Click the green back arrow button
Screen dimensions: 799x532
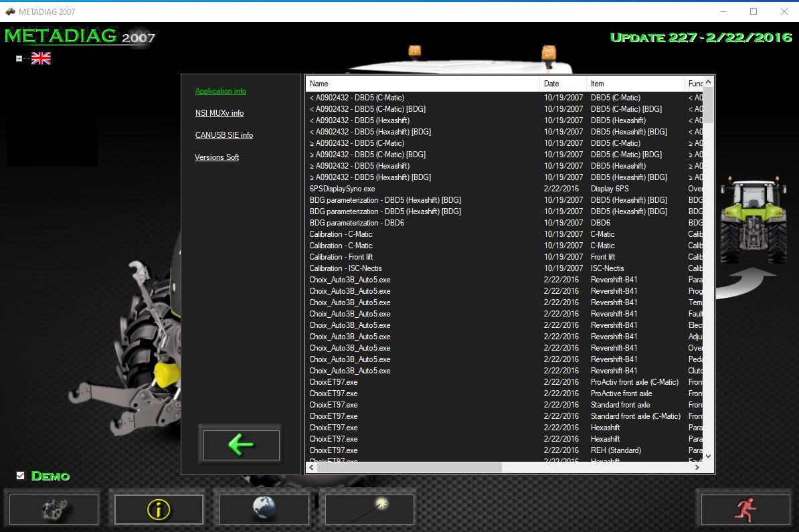[240, 444]
